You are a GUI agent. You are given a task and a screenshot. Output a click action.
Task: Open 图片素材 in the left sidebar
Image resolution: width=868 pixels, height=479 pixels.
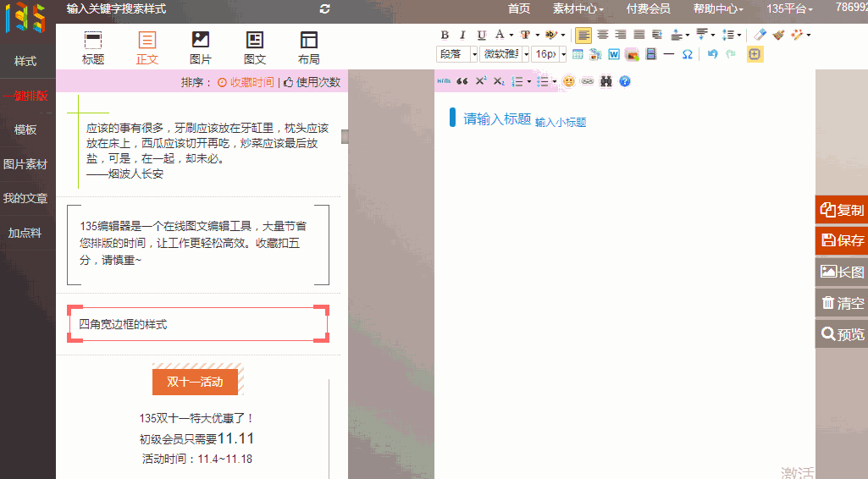pos(25,164)
